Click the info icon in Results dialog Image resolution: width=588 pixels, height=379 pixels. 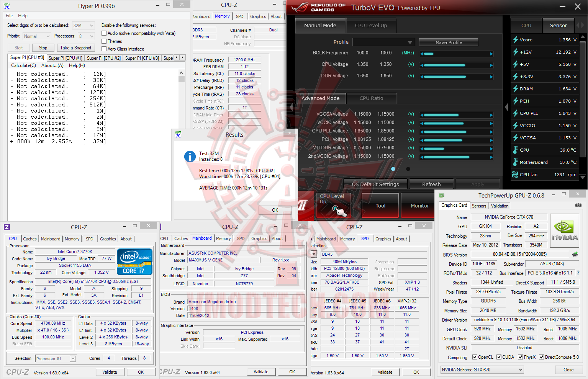[x=190, y=156]
